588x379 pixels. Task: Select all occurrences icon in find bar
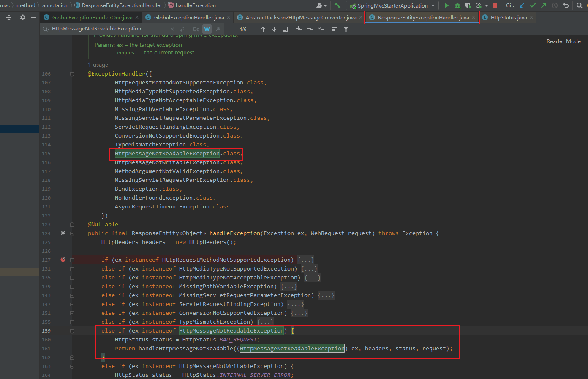pos(321,29)
